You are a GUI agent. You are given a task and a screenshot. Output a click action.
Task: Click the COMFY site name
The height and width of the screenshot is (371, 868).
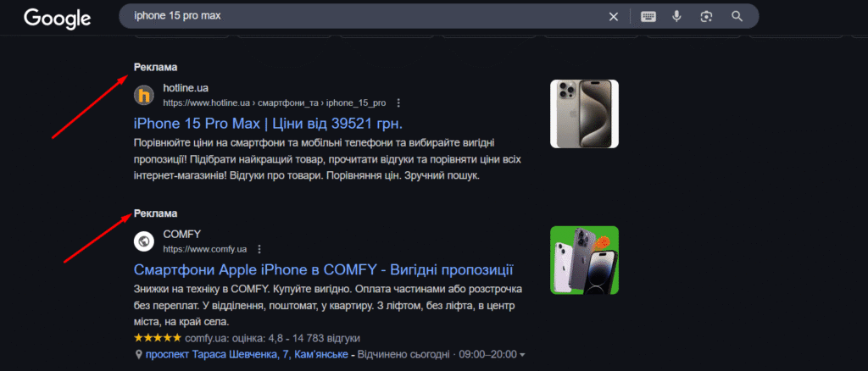click(x=181, y=235)
